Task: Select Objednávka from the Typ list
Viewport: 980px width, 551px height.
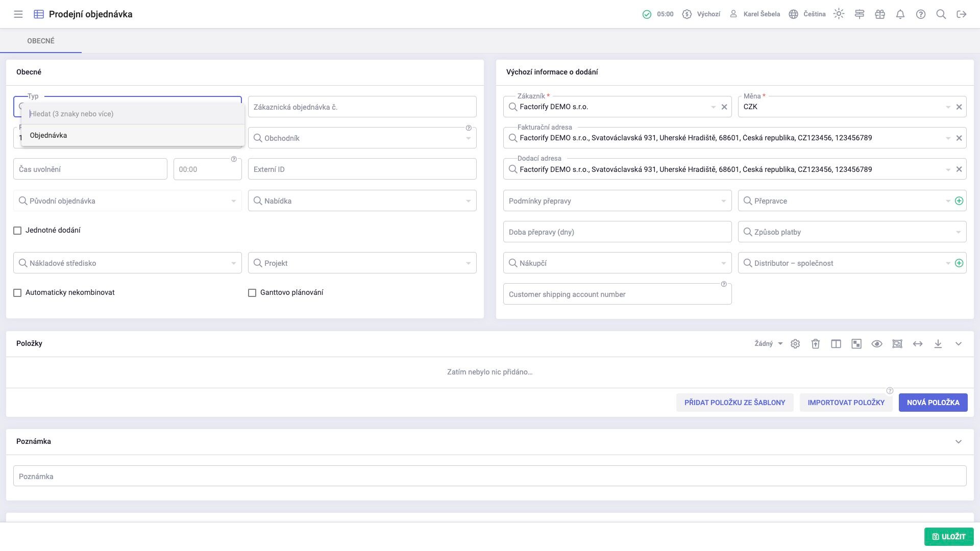Action: tap(48, 136)
